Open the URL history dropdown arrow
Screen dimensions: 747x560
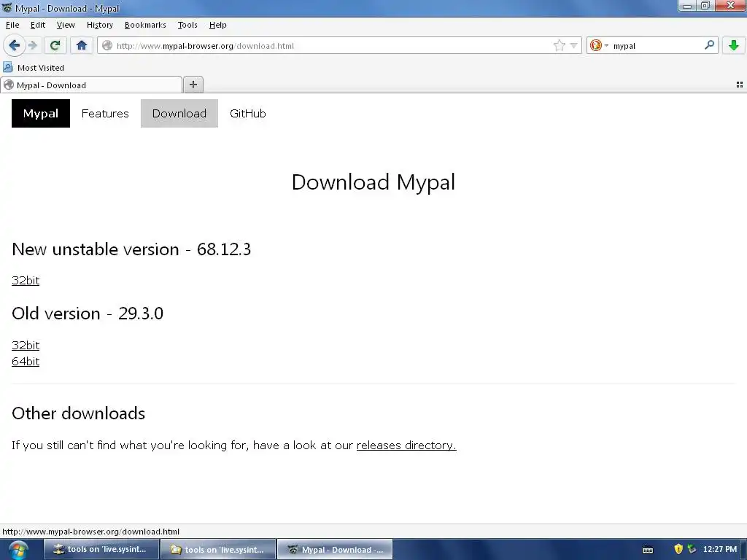pos(574,46)
